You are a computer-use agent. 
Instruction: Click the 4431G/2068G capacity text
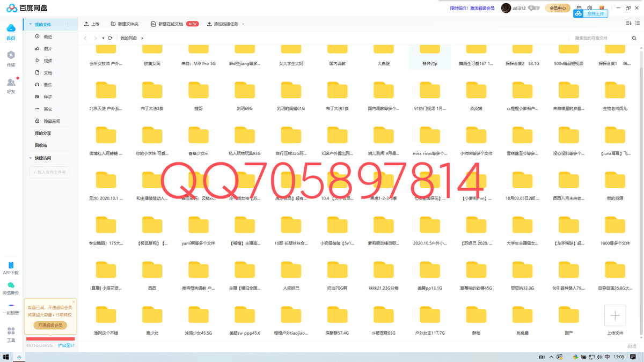pyautogui.click(x=39, y=345)
